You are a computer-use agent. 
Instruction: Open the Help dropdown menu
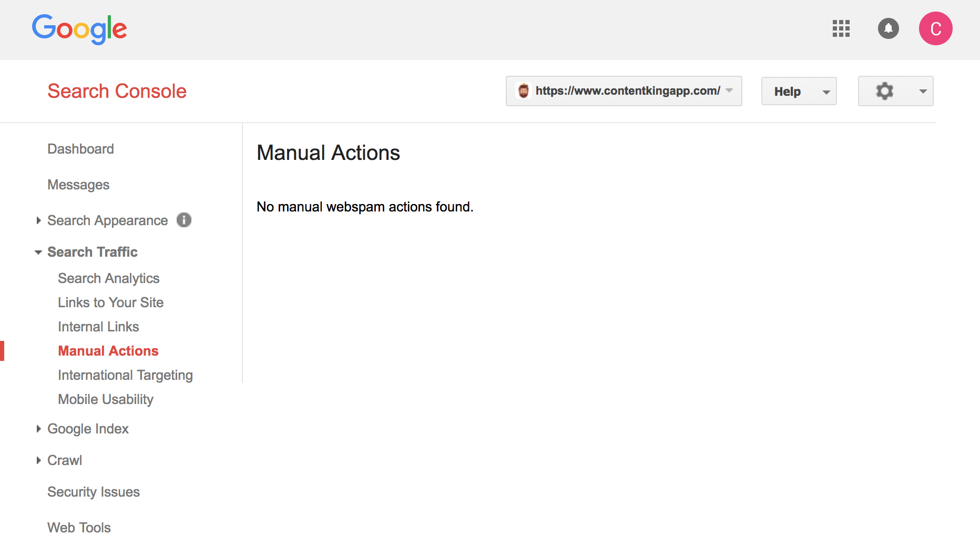point(798,92)
